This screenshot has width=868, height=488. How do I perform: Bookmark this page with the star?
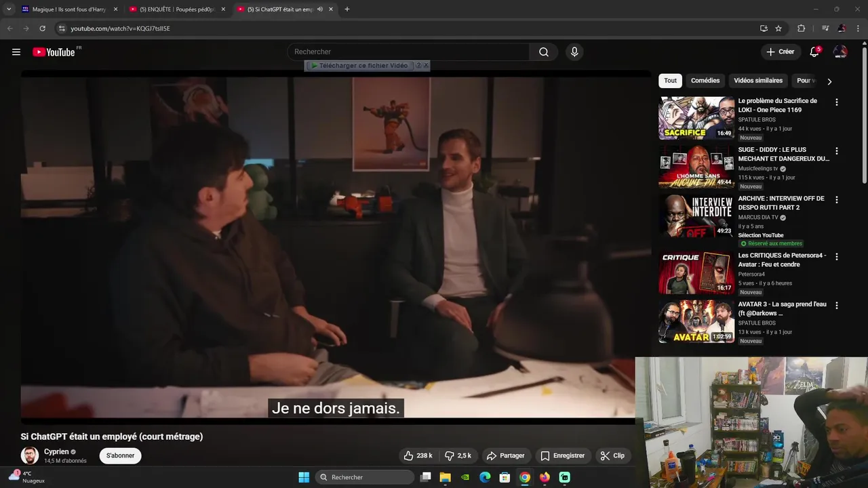778,28
